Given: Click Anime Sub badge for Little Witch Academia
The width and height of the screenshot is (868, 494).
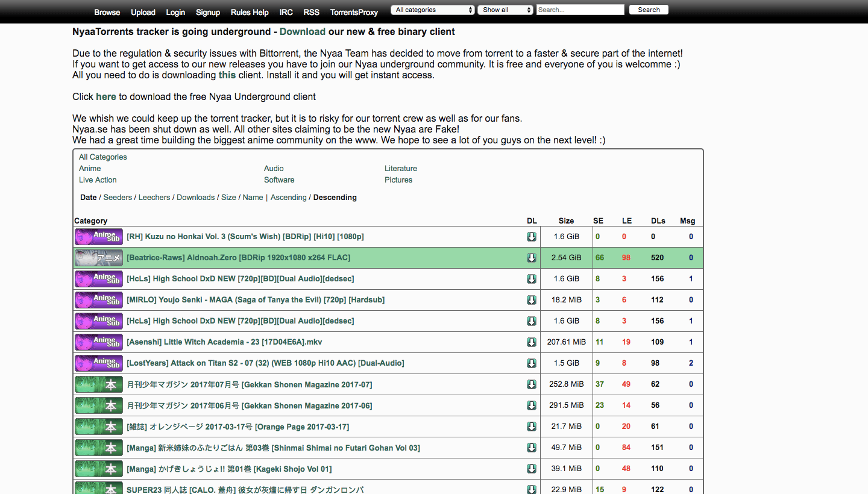Looking at the screenshot, I should [x=99, y=342].
